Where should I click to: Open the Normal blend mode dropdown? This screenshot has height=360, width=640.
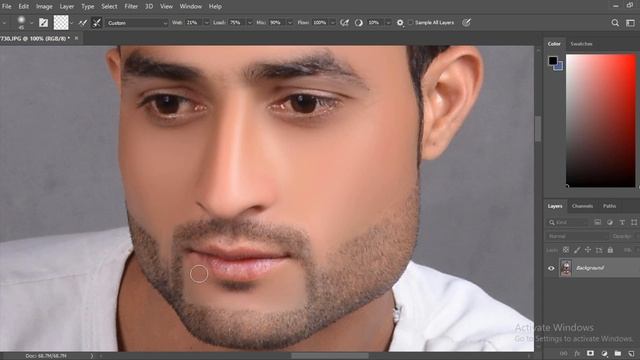[576, 236]
